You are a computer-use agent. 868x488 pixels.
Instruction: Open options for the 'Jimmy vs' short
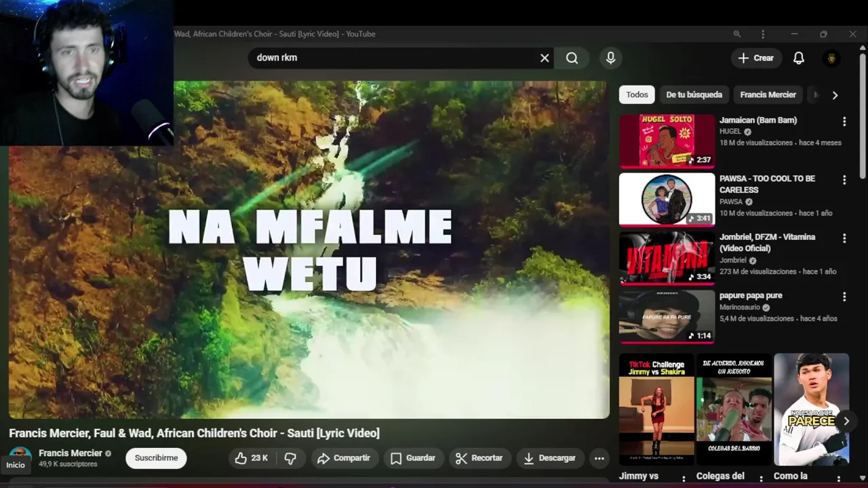point(684,479)
